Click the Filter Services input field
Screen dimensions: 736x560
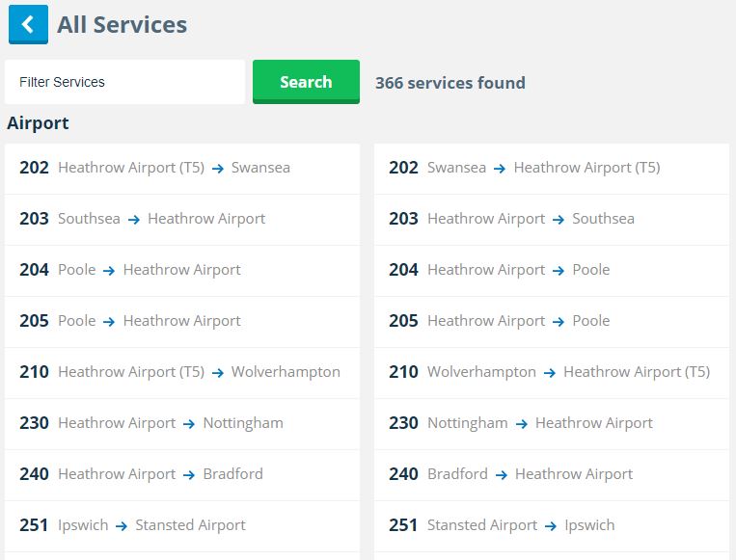124,82
